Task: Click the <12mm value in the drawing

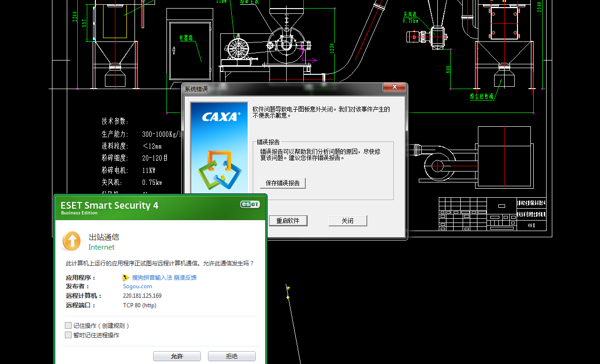Action: click(x=152, y=146)
